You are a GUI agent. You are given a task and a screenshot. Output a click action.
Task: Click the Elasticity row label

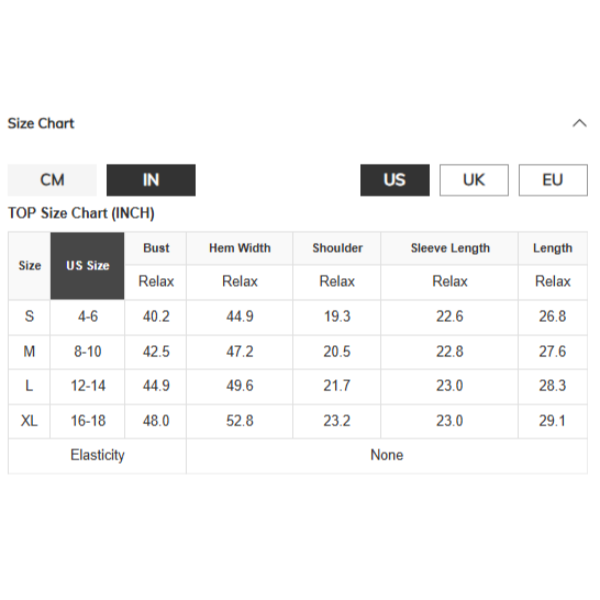(x=97, y=455)
